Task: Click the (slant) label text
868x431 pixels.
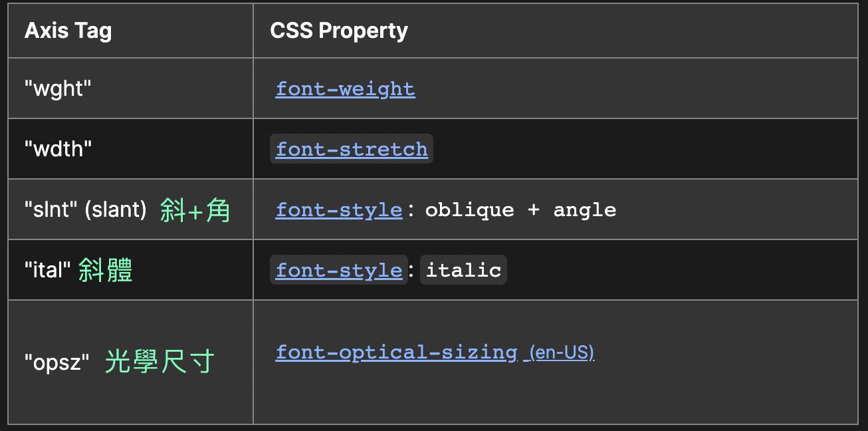Action: [x=116, y=210]
